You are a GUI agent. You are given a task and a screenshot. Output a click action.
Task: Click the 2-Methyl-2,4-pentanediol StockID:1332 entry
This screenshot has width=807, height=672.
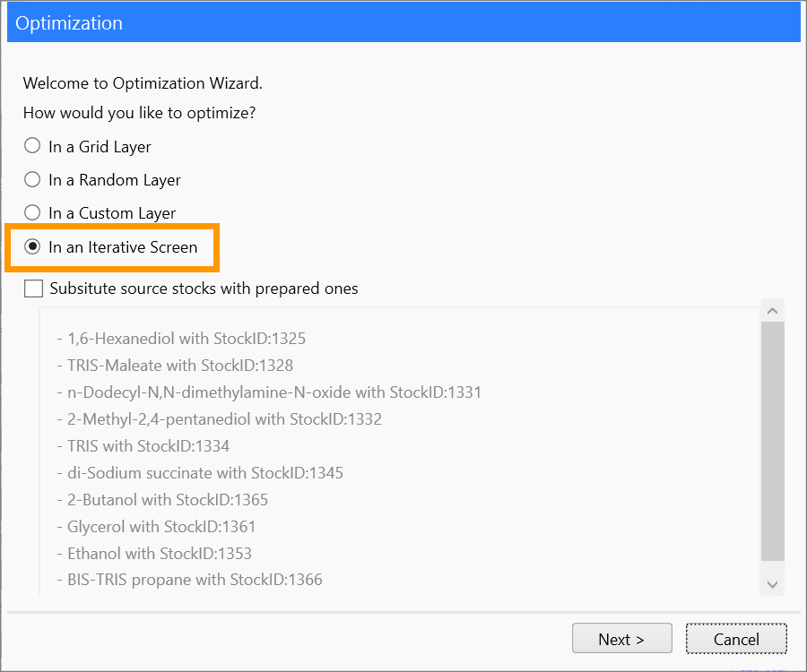(x=224, y=419)
